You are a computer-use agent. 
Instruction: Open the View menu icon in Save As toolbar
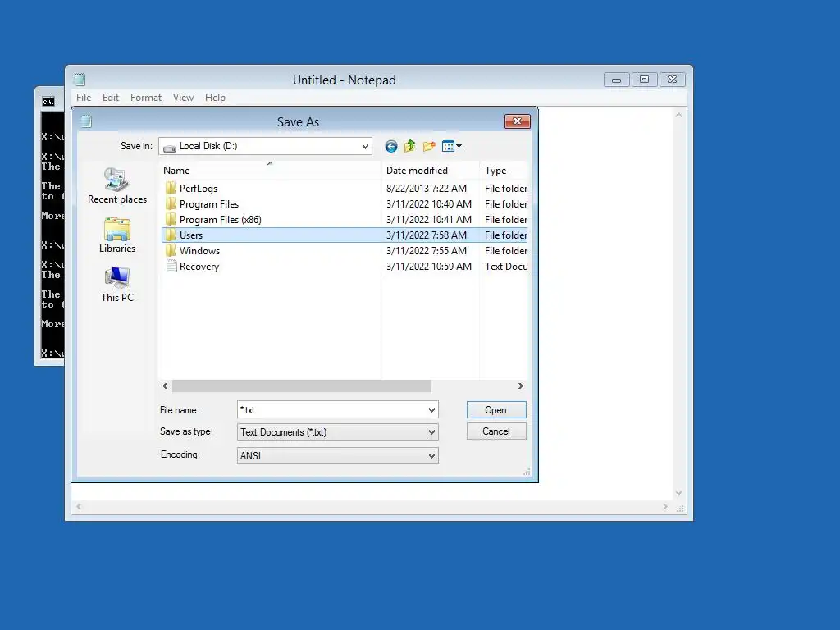(x=452, y=146)
